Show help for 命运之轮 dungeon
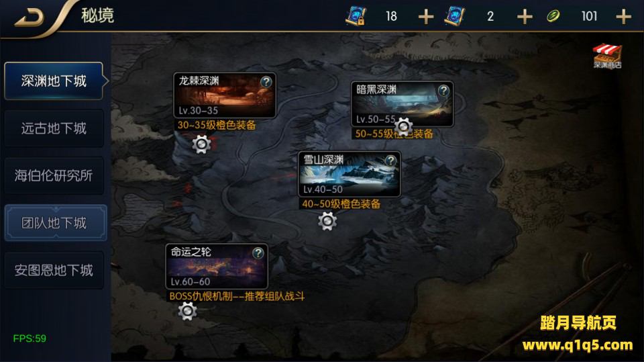This screenshot has width=644, height=362. click(258, 253)
